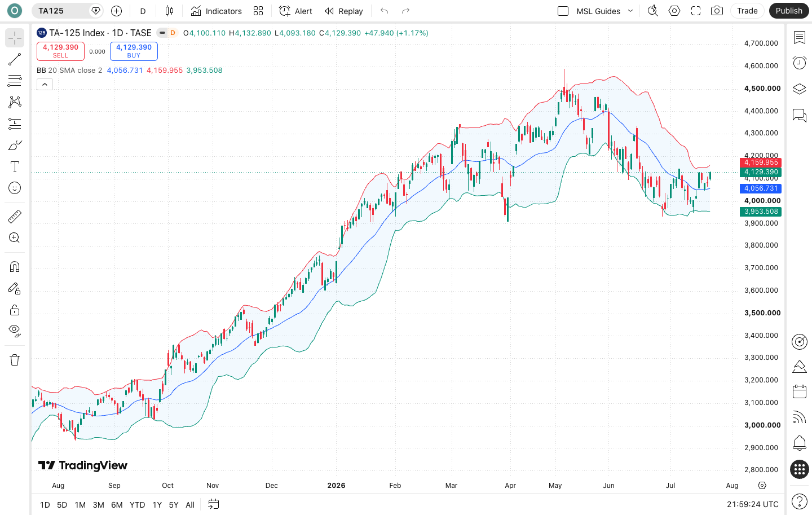This screenshot has height=515, width=812.
Task: Click the blue 4,056.731 basis price label
Action: coord(761,188)
